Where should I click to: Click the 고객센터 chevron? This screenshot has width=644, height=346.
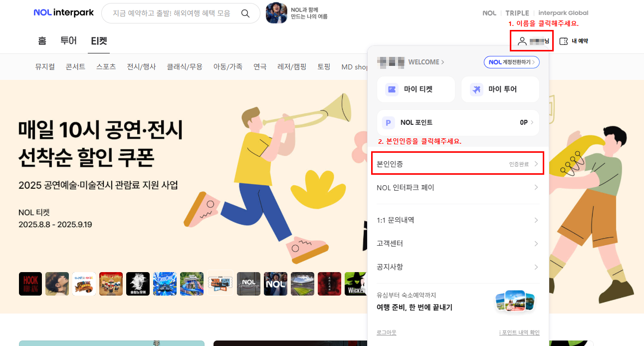[536, 244]
